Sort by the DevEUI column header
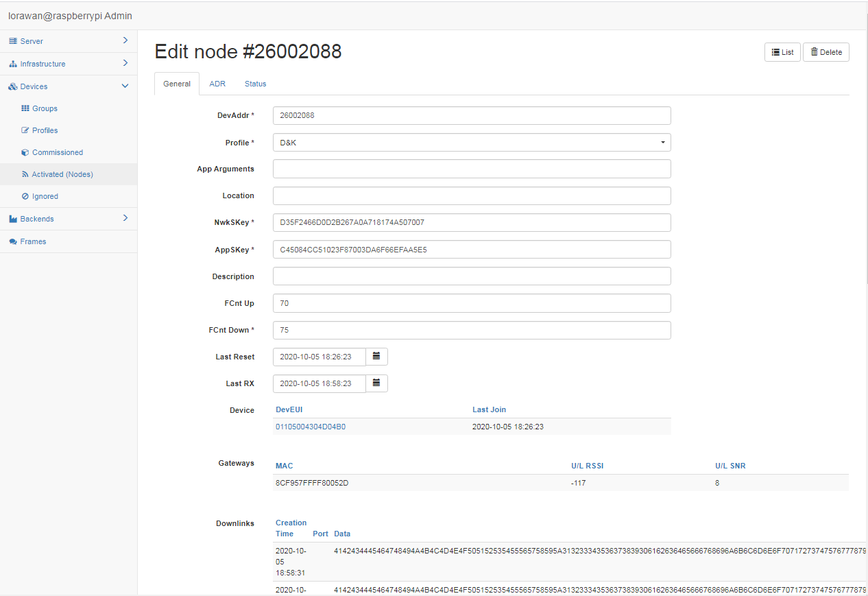The width and height of the screenshot is (868, 596). coord(289,409)
